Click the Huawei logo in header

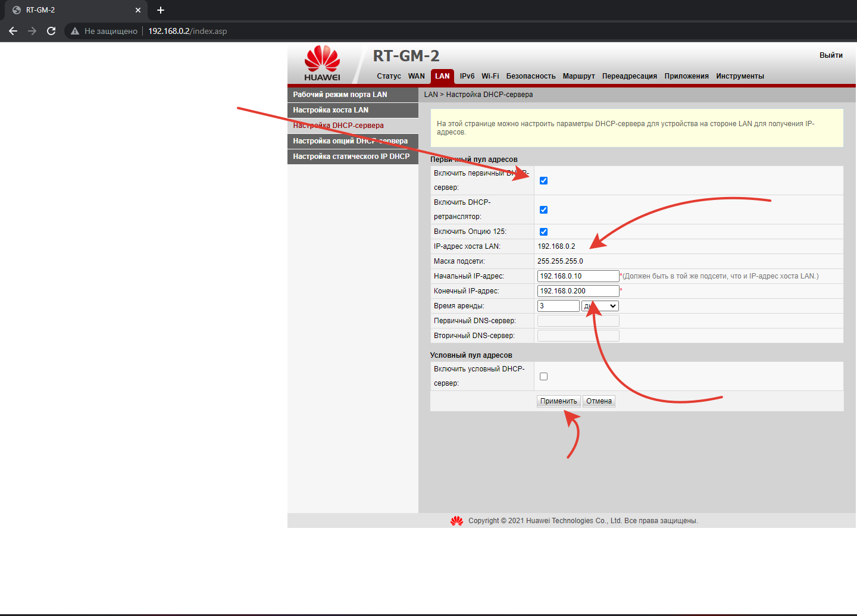322,63
